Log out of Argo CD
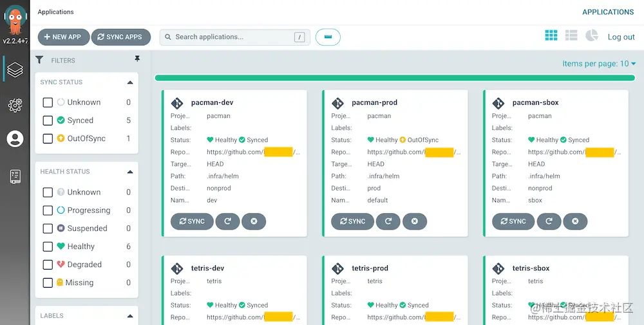Viewport: 644px width, 325px height. tap(621, 37)
